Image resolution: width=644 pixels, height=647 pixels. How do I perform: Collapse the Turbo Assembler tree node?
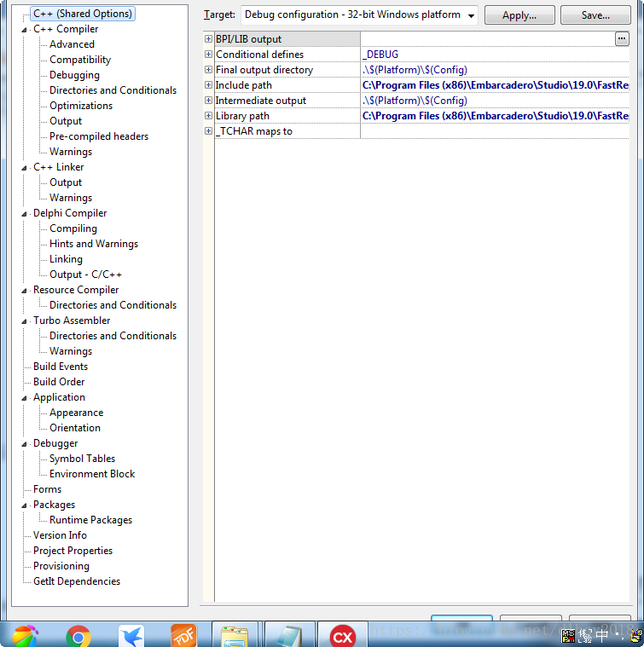coord(25,321)
